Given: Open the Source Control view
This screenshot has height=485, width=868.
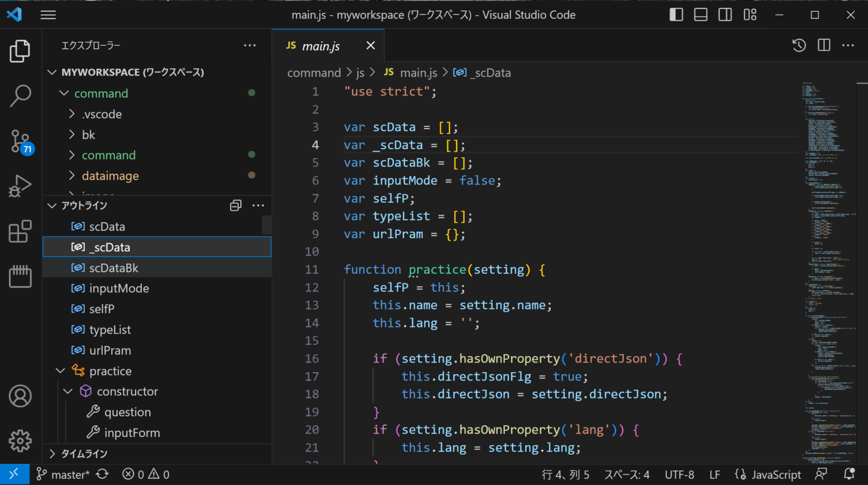Looking at the screenshot, I should click(x=20, y=140).
